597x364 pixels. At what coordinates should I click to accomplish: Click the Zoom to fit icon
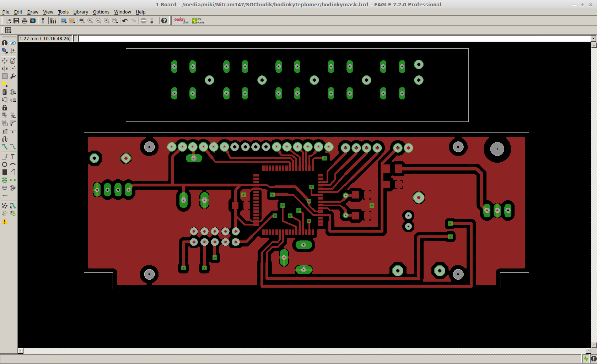[x=82, y=21]
